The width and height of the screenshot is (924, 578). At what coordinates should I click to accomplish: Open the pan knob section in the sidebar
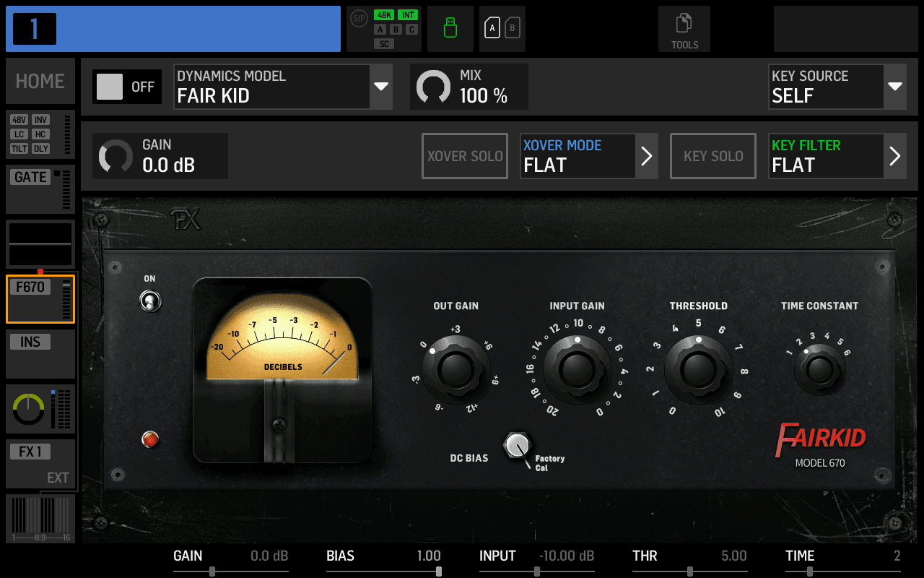pyautogui.click(x=40, y=409)
